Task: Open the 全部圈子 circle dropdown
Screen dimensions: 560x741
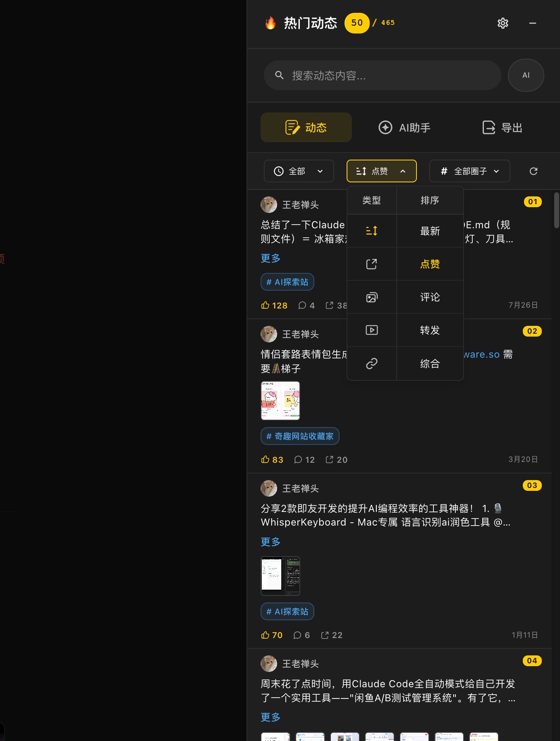Action: click(x=469, y=171)
